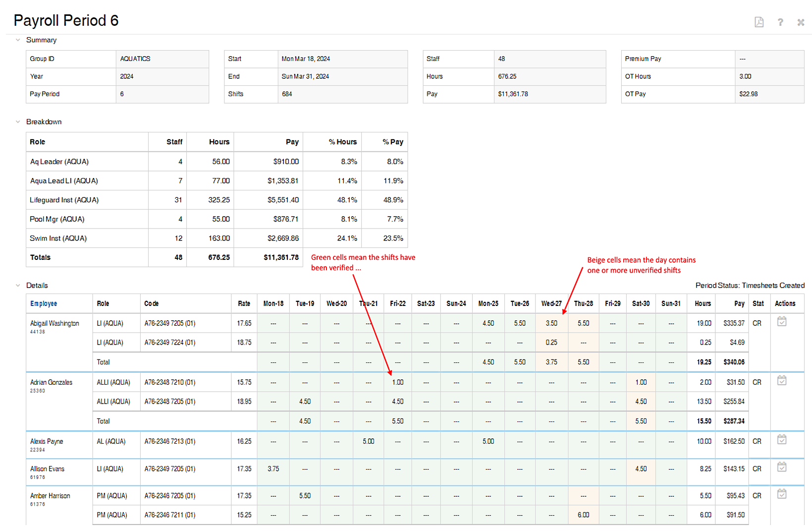Select employee Allison Evans

click(47, 469)
